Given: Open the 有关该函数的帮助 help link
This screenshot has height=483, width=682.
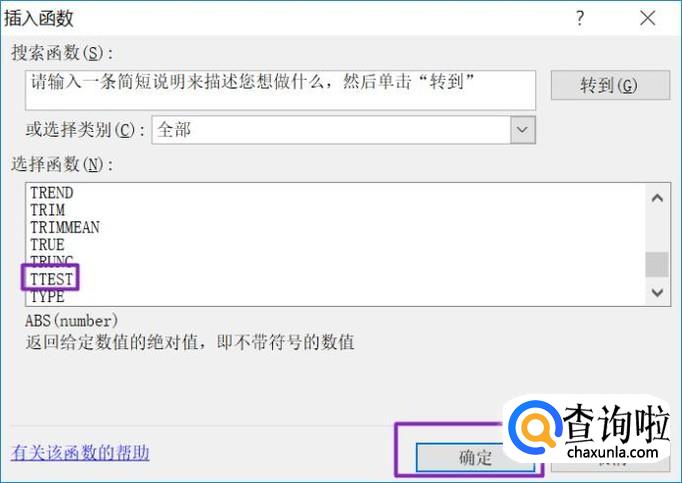Looking at the screenshot, I should [x=80, y=453].
